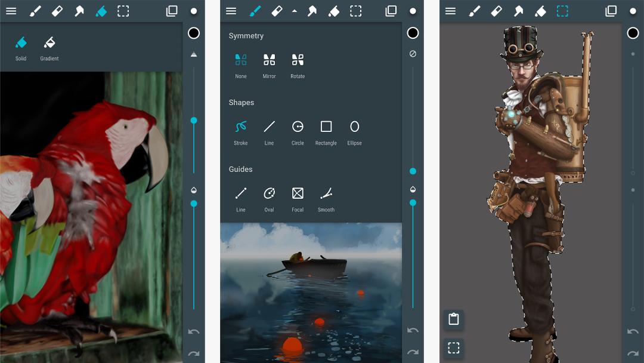Collapse brush options with the up arrow
Viewport: 644px width, 363px height.
pyautogui.click(x=295, y=11)
